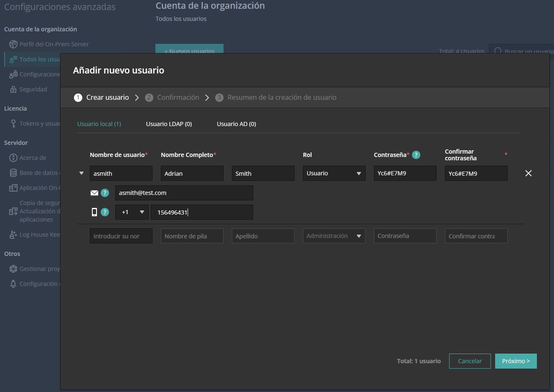
Task: Click the Base de datos icon
Action: point(13,173)
